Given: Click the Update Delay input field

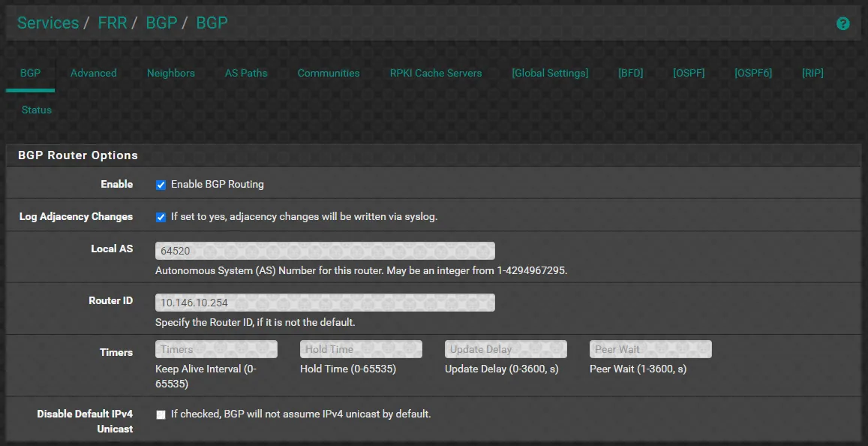Looking at the screenshot, I should (x=506, y=349).
